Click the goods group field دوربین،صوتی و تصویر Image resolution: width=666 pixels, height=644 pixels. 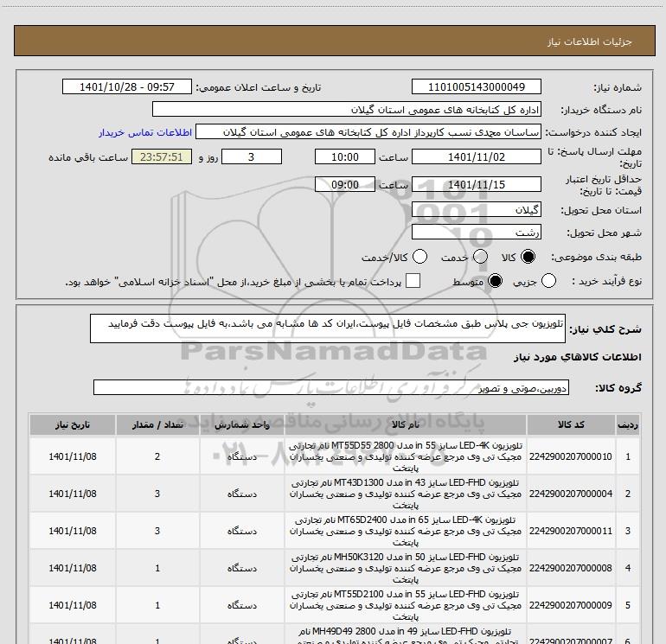[331, 387]
